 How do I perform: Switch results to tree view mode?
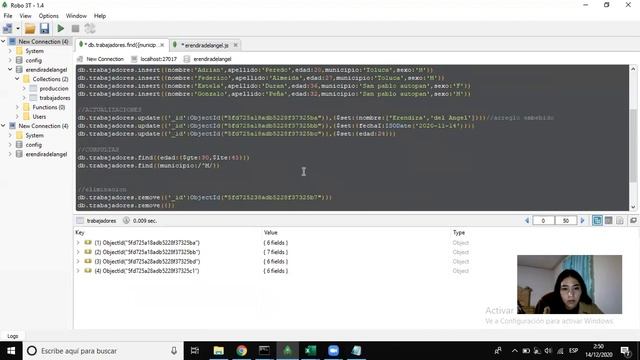coord(597,220)
